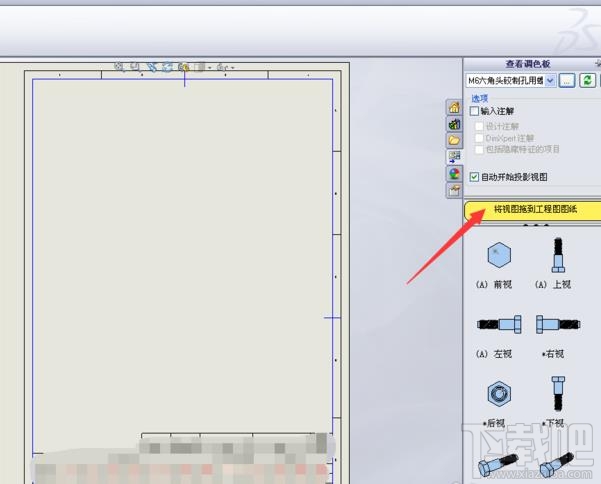Click the Rotate view toolbar icon

(167, 67)
